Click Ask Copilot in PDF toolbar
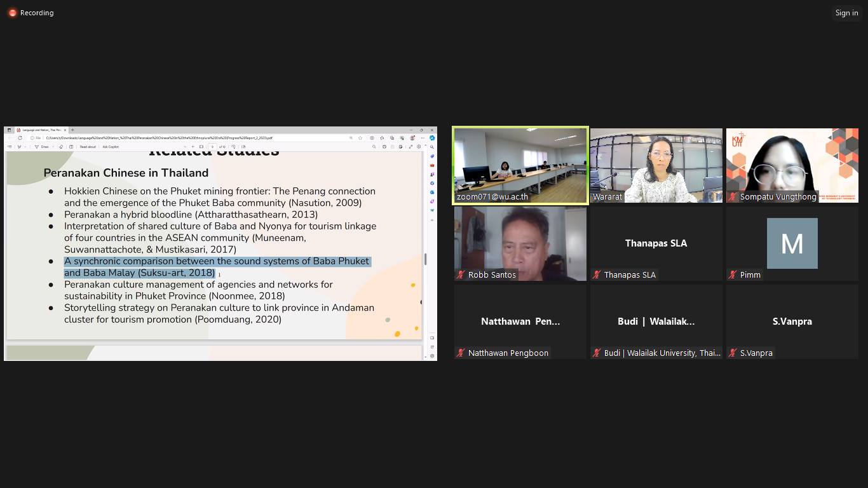Screen dimensions: 868x488 click(x=111, y=147)
